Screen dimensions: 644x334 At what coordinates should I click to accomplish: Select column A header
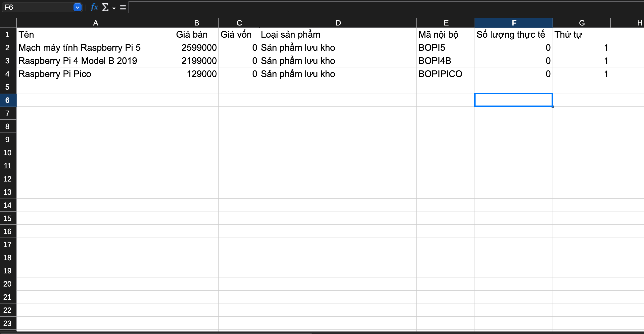(x=95, y=23)
